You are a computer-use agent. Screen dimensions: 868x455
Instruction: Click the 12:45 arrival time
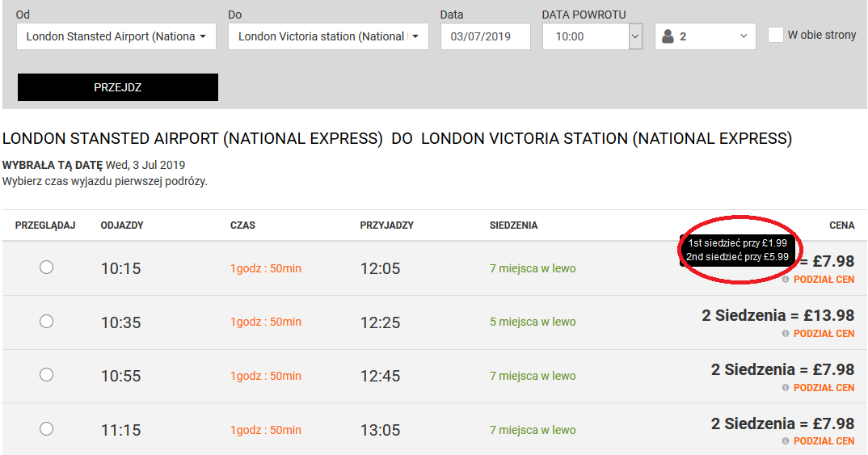tap(381, 376)
